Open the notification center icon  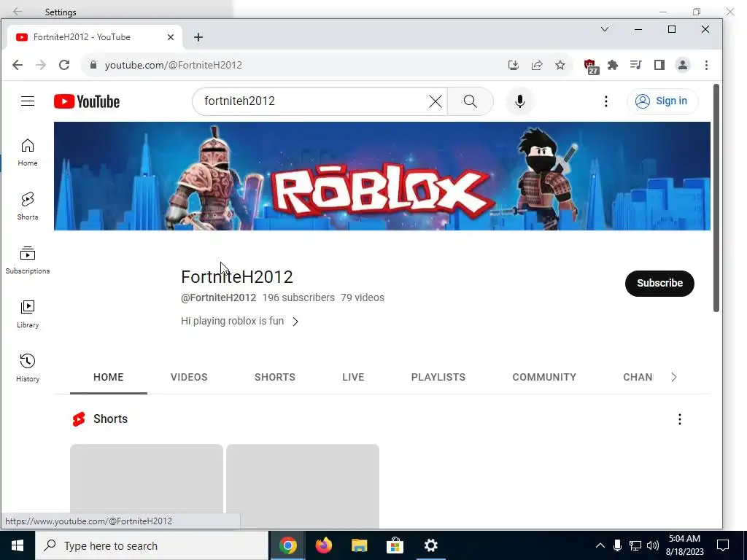point(723,545)
